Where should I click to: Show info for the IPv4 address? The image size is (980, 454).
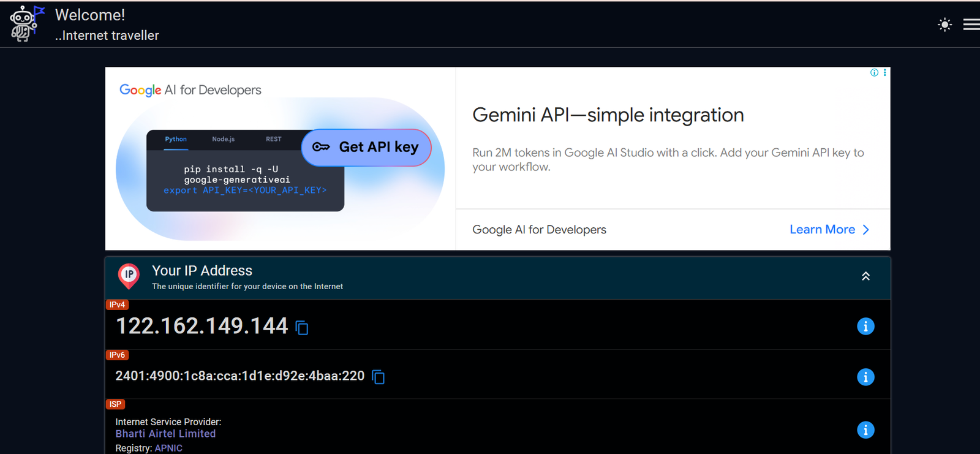click(x=865, y=327)
